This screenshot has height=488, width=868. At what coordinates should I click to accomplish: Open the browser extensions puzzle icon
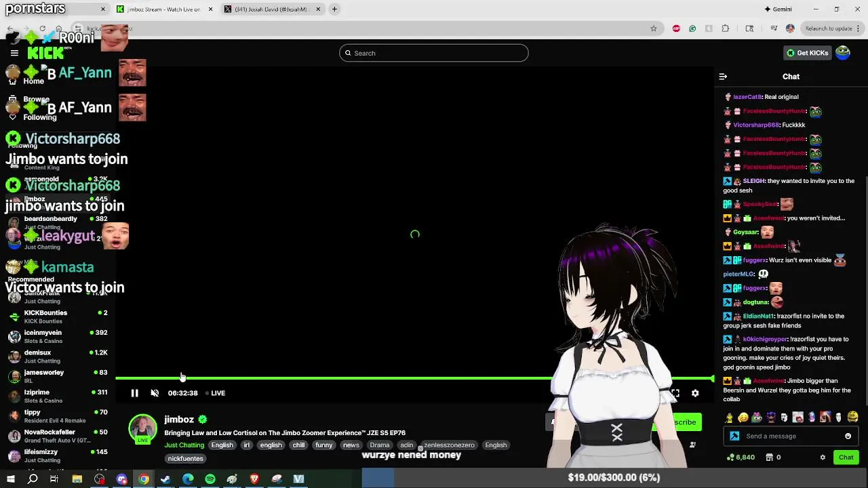(726, 28)
